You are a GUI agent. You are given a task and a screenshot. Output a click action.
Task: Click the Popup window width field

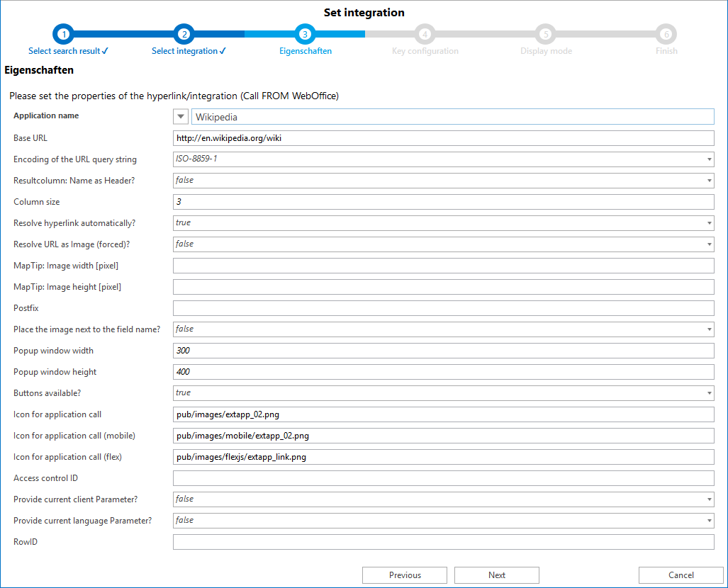pos(443,351)
